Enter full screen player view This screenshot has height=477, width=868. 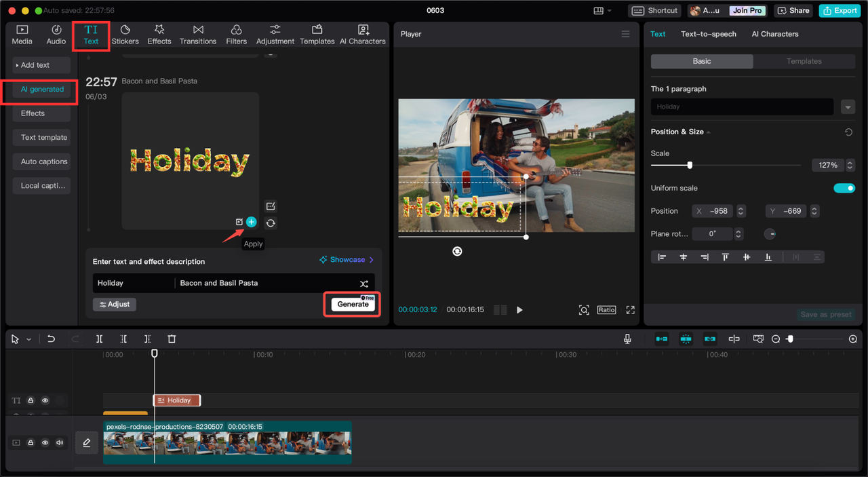coord(630,310)
